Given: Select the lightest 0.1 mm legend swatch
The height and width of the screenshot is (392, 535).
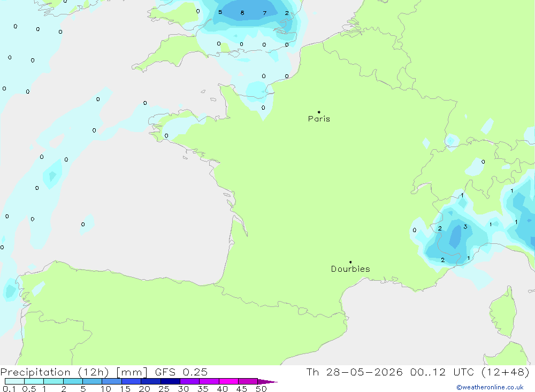Looking at the screenshot, I should (14, 381).
